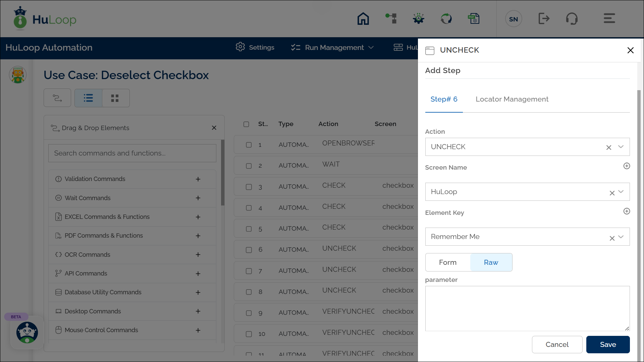
Task: Check the checkbox for step 6 row
Action: pos(249,250)
